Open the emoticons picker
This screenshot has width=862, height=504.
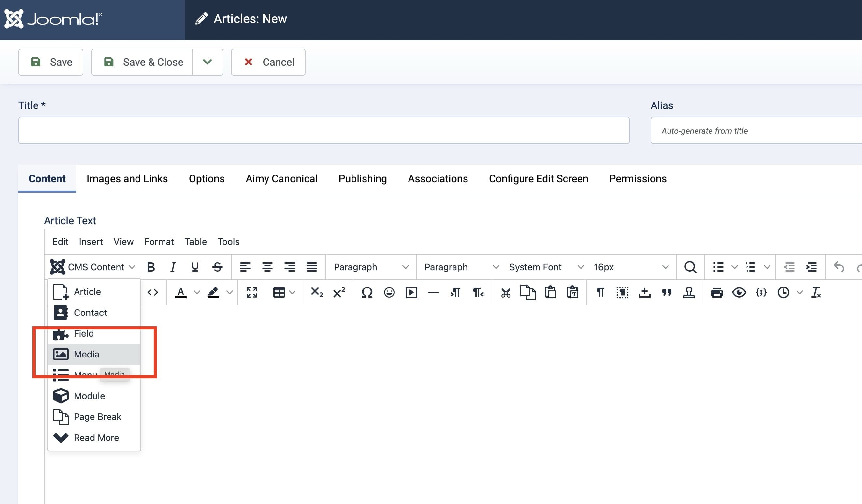[389, 292]
